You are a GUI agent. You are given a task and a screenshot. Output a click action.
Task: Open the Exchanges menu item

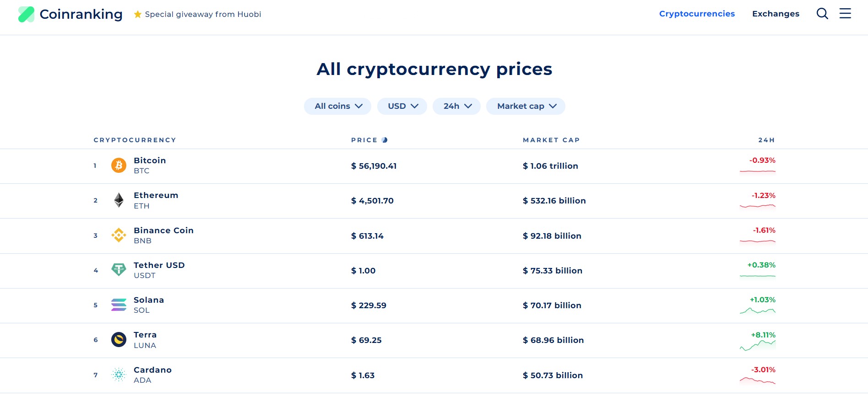776,14
